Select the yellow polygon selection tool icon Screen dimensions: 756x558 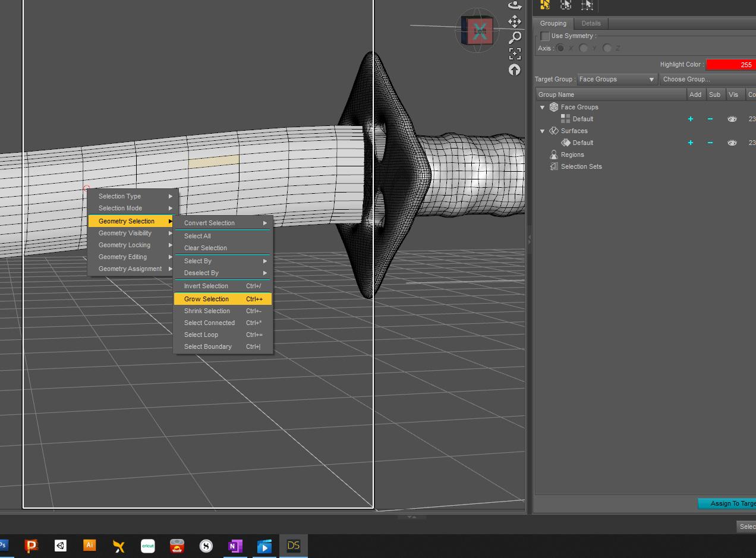545,5
